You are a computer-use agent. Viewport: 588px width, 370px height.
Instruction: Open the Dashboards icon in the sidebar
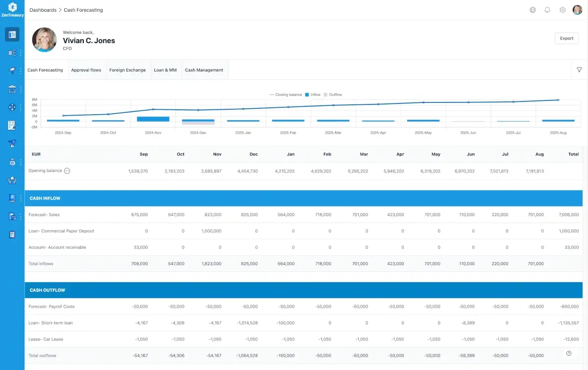pyautogui.click(x=12, y=34)
